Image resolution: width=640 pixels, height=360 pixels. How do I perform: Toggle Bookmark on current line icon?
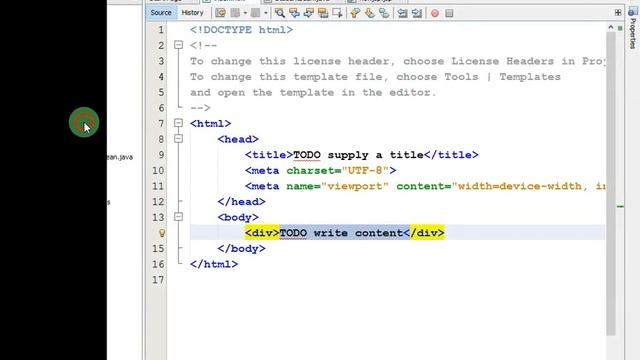tap(384, 13)
